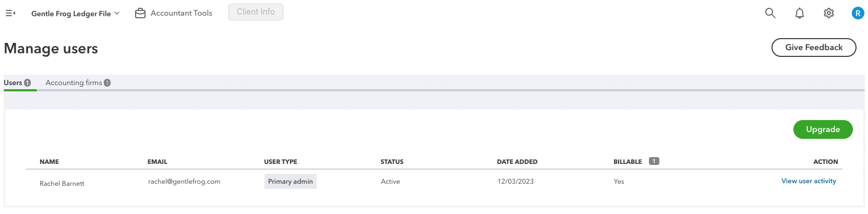Image resolution: width=868 pixels, height=214 pixels.
Task: Open the search magnifier icon
Action: [770, 13]
